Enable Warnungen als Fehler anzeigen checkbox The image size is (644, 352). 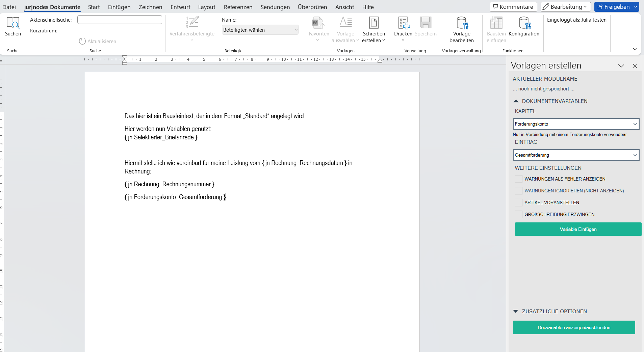pos(518,179)
